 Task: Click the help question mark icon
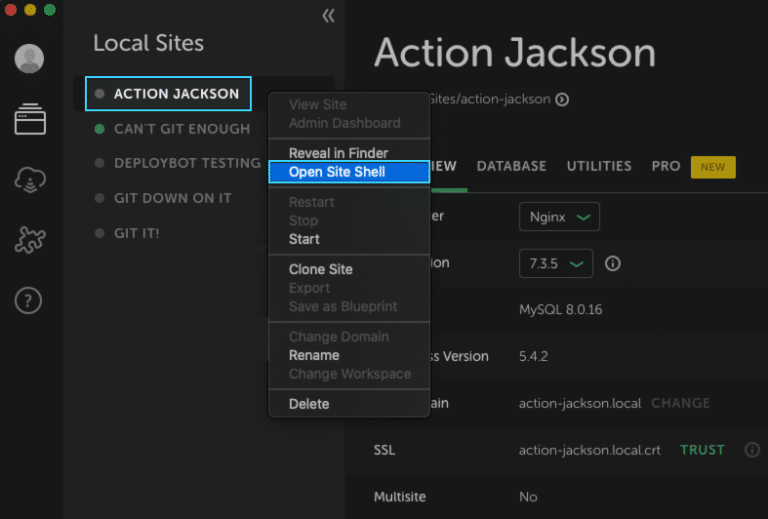tap(29, 300)
